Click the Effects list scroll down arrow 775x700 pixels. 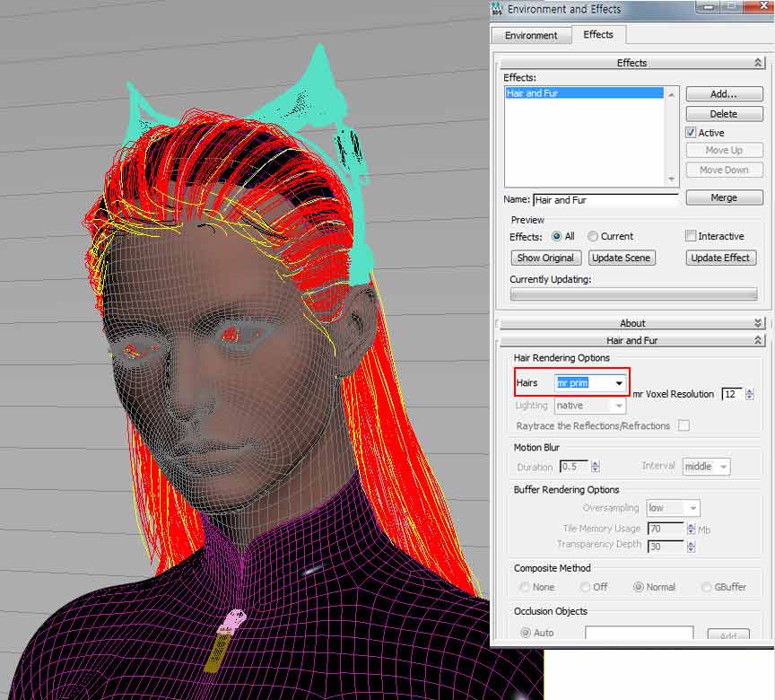pos(671,179)
